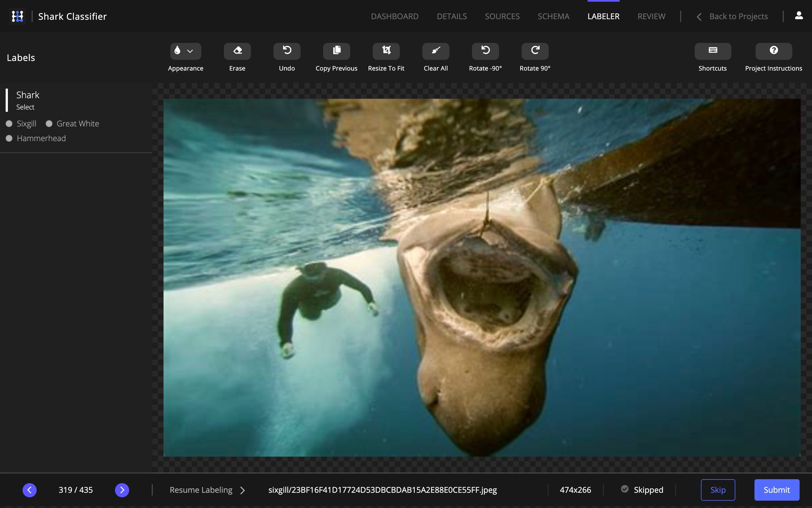Open the Schema tab
Image resolution: width=812 pixels, height=508 pixels.
(x=553, y=16)
